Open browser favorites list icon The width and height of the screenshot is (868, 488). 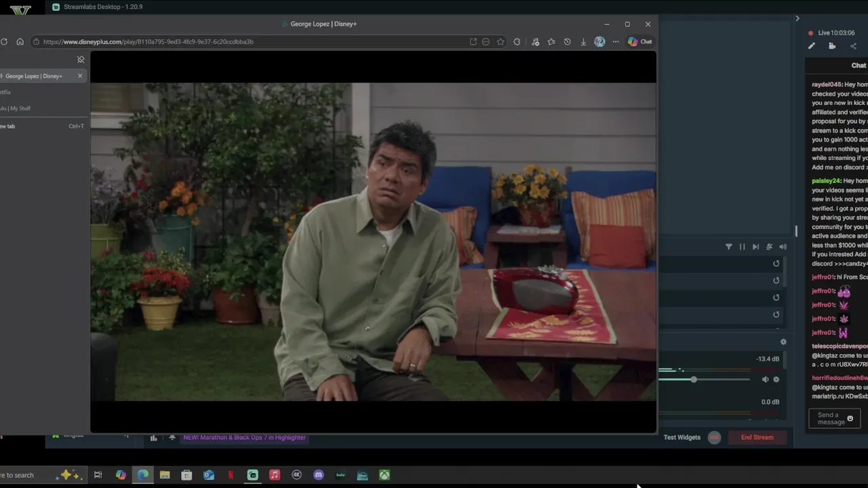click(x=551, y=41)
